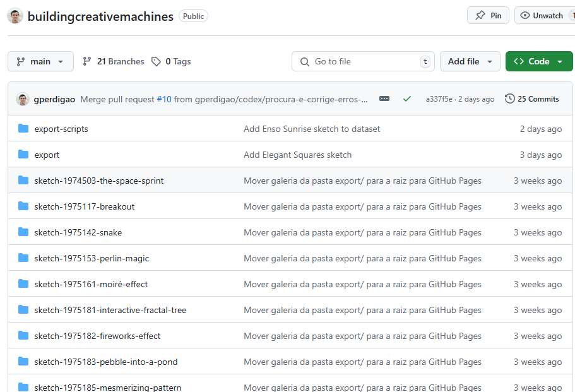Click the Unwatch button

point(545,15)
